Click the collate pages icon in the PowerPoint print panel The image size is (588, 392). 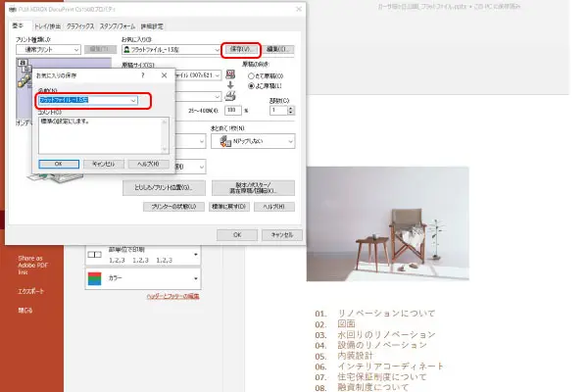tap(94, 255)
